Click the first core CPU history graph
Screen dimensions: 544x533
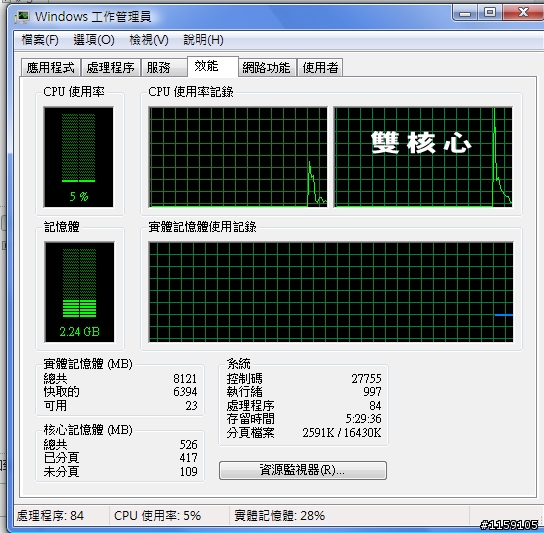pyautogui.click(x=238, y=157)
